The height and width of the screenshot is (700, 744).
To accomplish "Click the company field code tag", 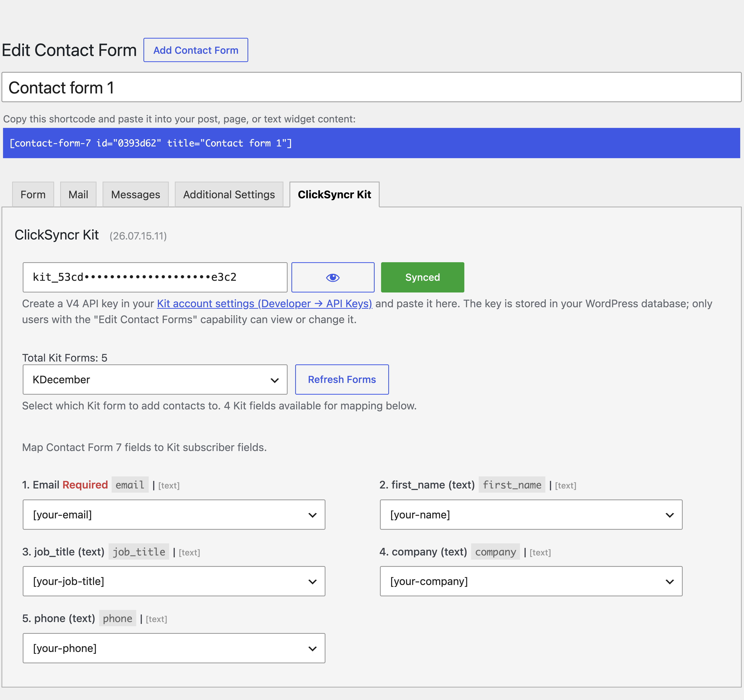I will (x=495, y=552).
